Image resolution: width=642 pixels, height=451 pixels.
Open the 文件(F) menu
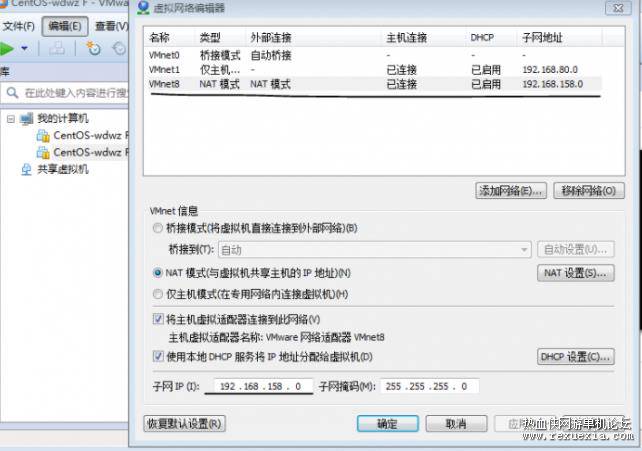pos(19,26)
